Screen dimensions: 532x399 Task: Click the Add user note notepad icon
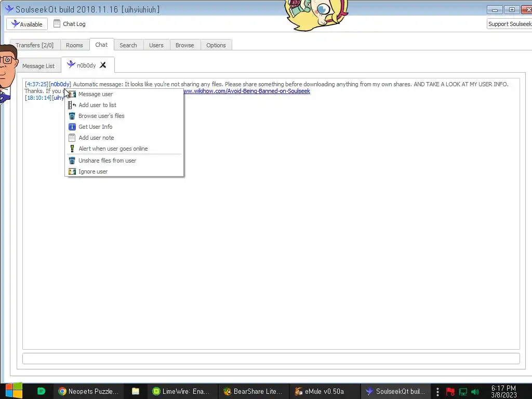pyautogui.click(x=72, y=137)
